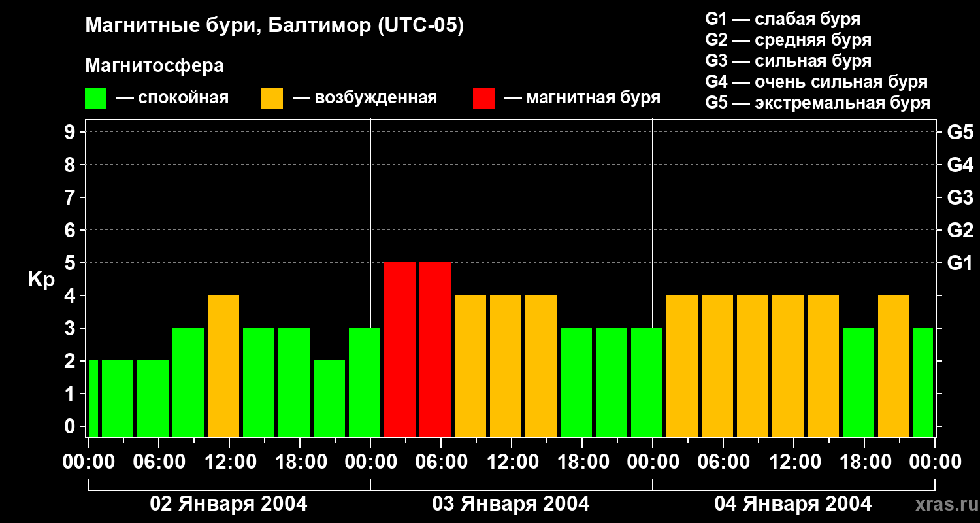This screenshot has width=980, height=523.
Task: Select the "G5 — экстремальная буря" legend line
Action: [817, 103]
